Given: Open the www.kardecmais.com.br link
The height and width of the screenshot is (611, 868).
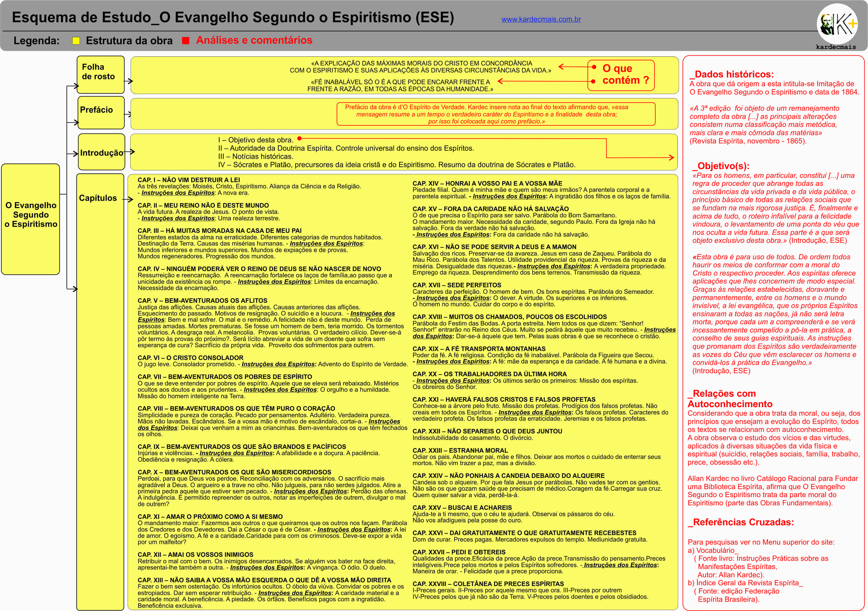Looking at the screenshot, I should pos(541,19).
